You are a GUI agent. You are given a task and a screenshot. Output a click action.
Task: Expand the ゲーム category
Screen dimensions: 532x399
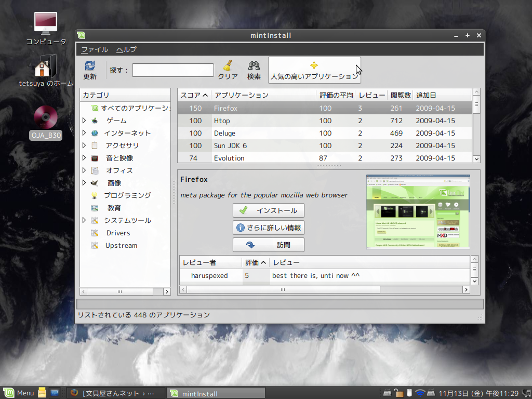84,121
